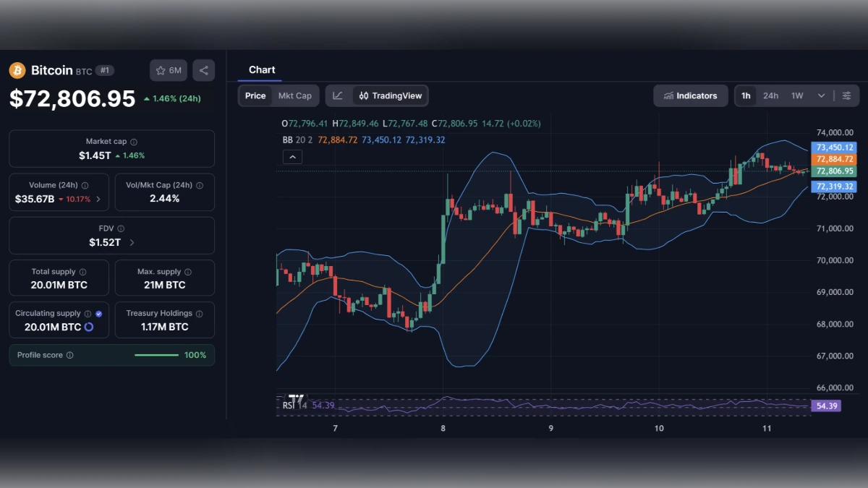Screen dimensions: 868x488
Task: Select the Chart tab
Action: click(x=260, y=69)
